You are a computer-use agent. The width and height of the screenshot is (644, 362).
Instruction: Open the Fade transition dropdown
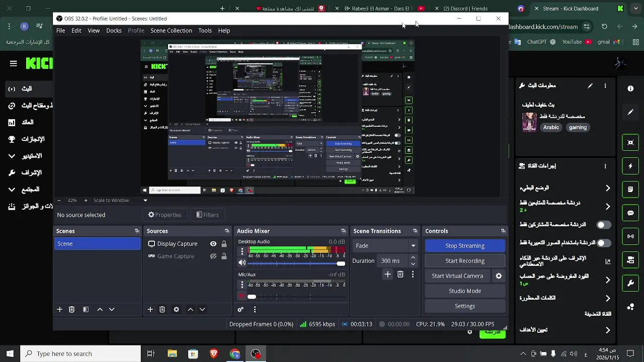[x=386, y=245]
